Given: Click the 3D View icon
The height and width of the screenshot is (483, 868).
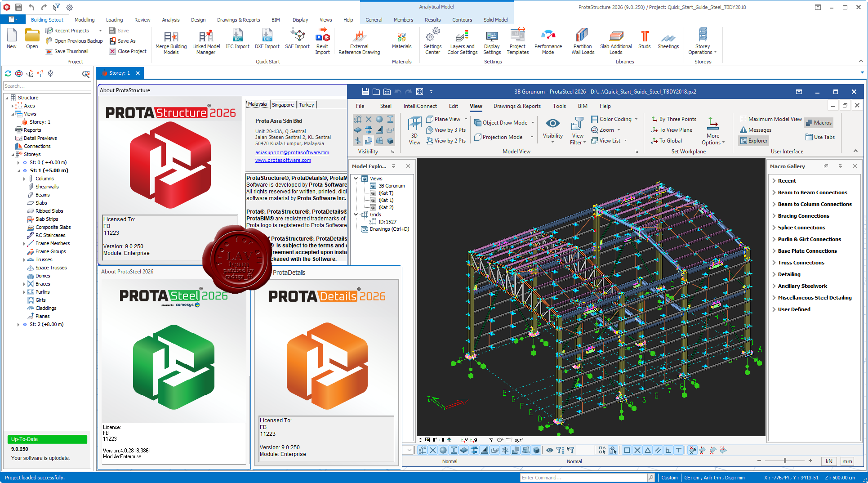Looking at the screenshot, I should [414, 130].
